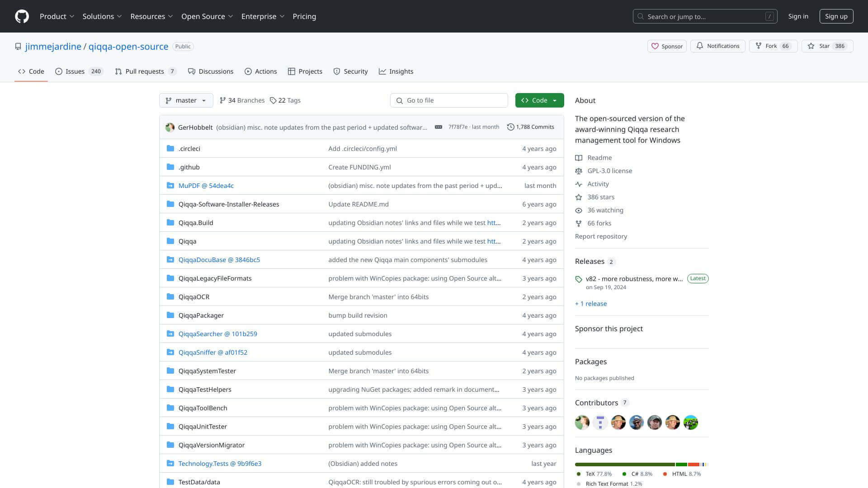Screen dimensions: 868x488
Task: Click the MuPDF submodule folder icon
Action: [170, 185]
